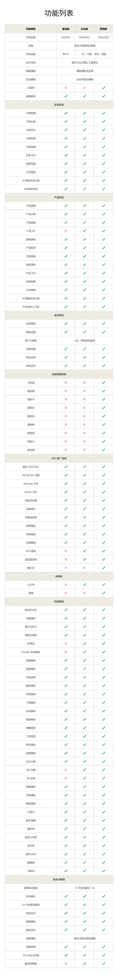Screen dimensions: 118x980
Task: Click the Google 自动翻译 row label
Action: pos(31,652)
